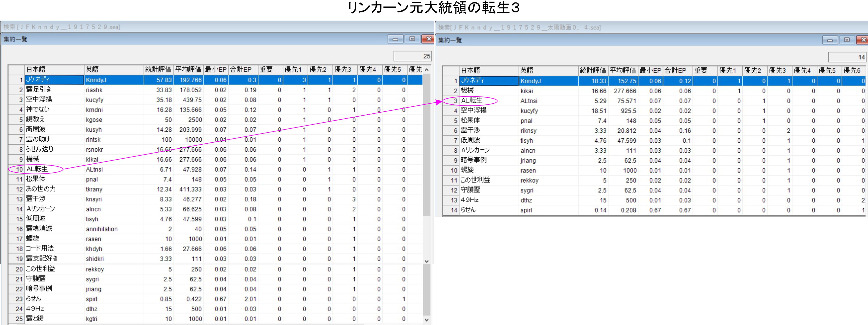Select the 霊足引き row
The height and width of the screenshot is (325, 868).
coord(215,90)
